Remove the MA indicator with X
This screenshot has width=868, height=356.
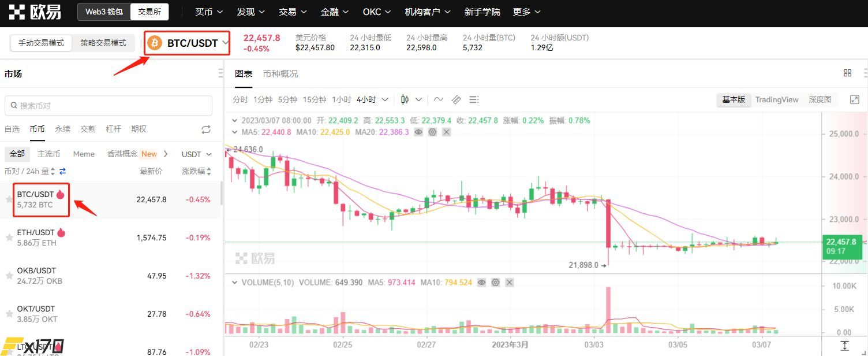[446, 132]
